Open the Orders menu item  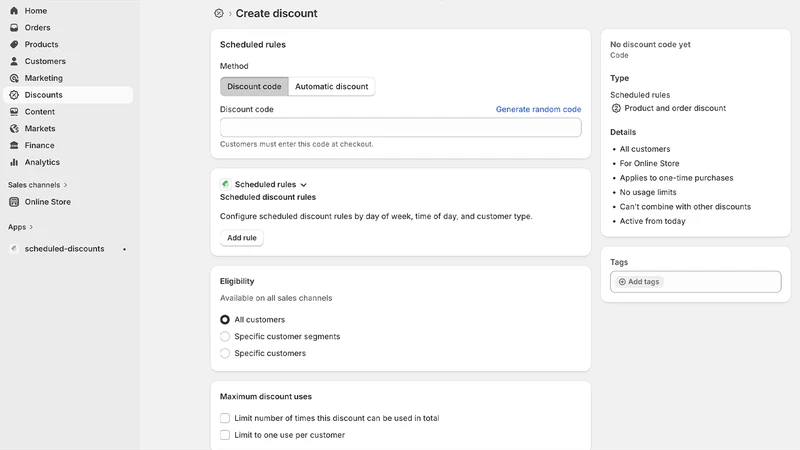tap(68, 28)
